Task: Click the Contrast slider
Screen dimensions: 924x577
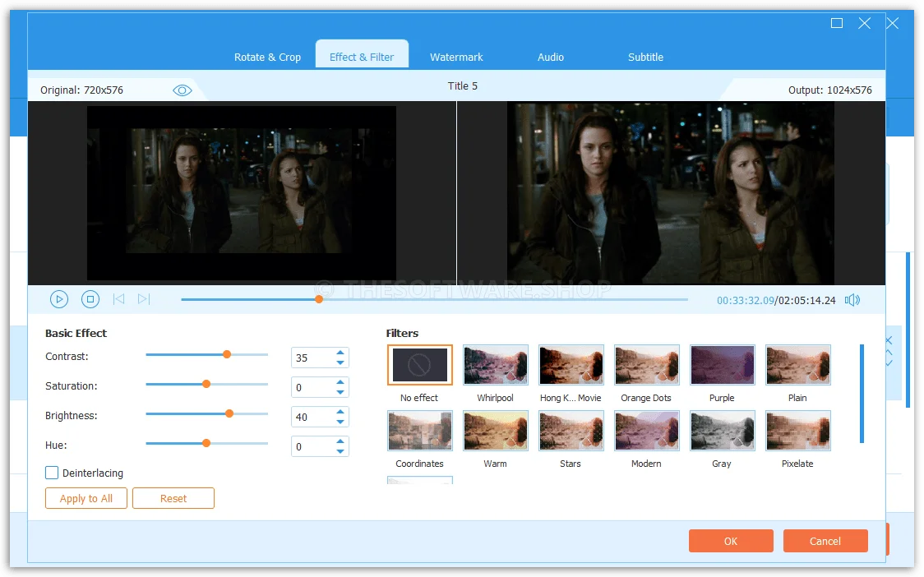Action: click(x=206, y=355)
